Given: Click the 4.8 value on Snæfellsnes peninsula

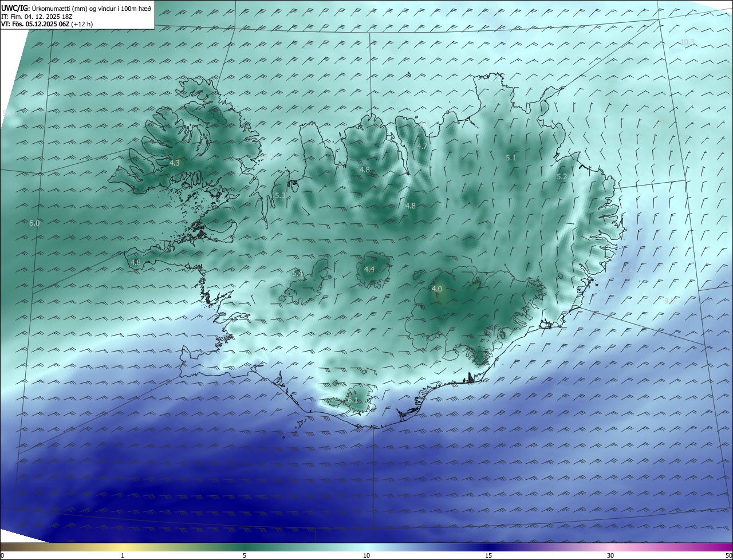Looking at the screenshot, I should (x=136, y=263).
